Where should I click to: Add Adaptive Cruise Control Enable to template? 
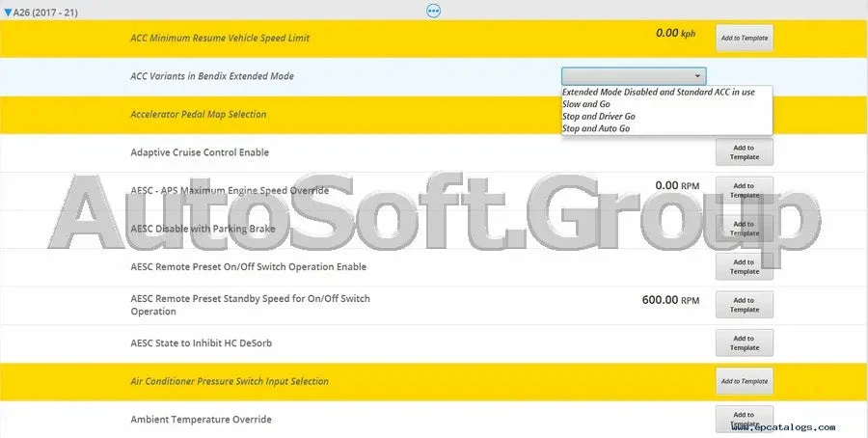click(x=744, y=152)
